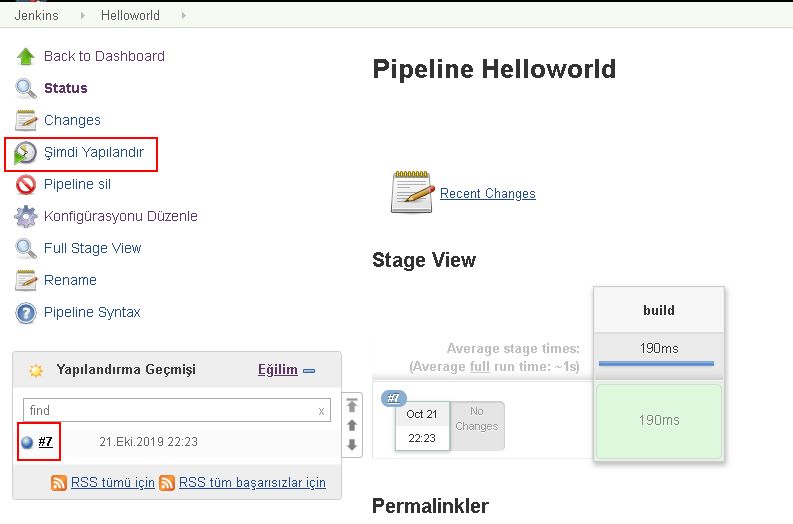
Task: Click the Rename notepad icon
Action: tap(26, 281)
